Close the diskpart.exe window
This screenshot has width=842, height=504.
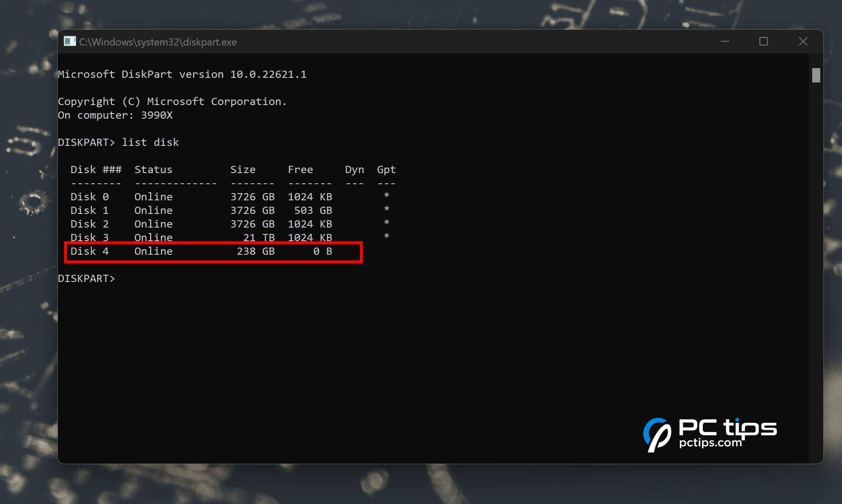(803, 41)
